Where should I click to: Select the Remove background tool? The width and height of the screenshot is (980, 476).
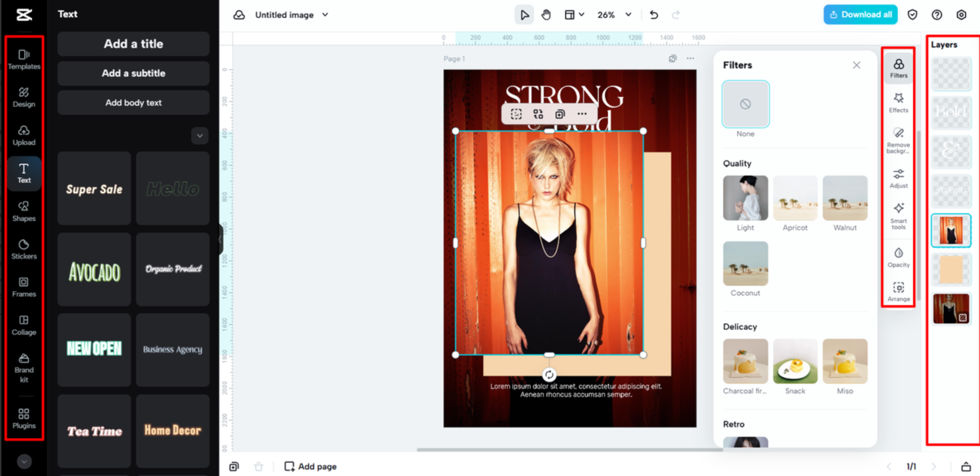[898, 140]
